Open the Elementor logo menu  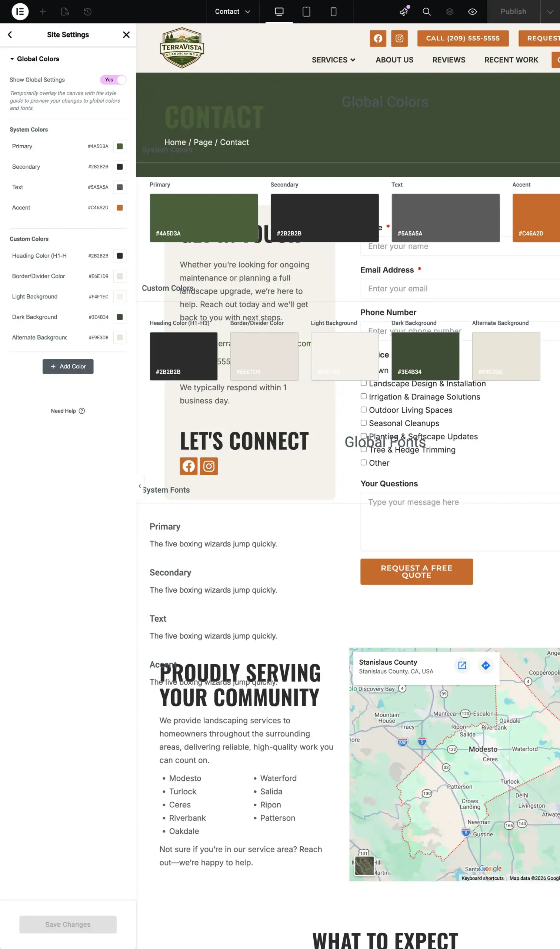click(x=20, y=12)
